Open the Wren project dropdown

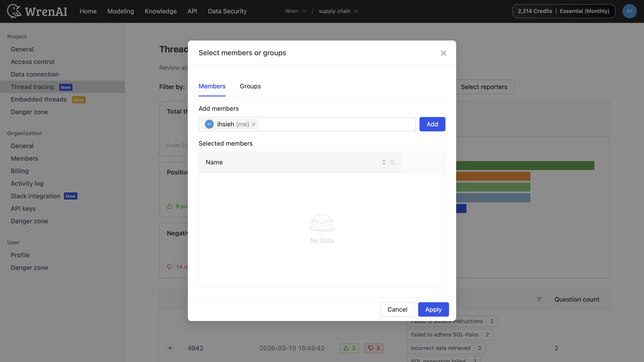295,11
